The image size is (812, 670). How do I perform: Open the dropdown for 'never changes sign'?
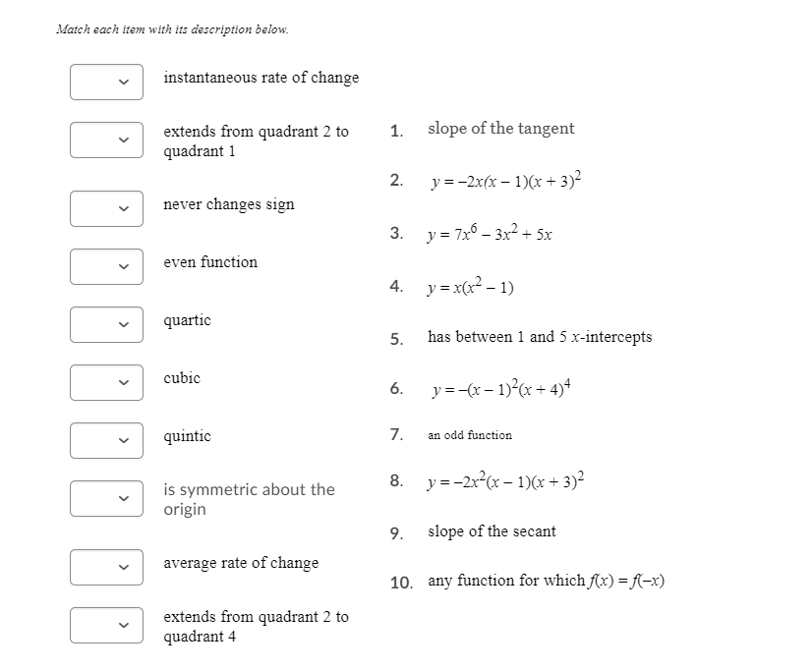[x=106, y=208]
